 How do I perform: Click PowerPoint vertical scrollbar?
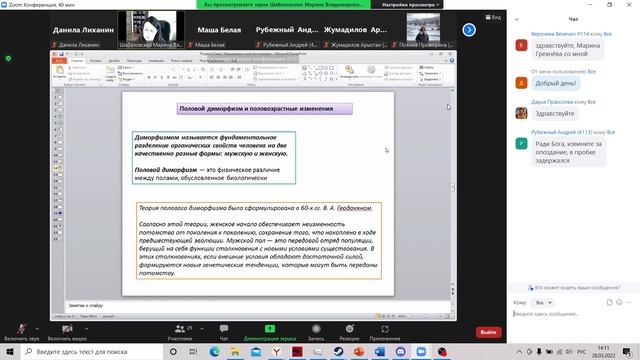[x=452, y=188]
